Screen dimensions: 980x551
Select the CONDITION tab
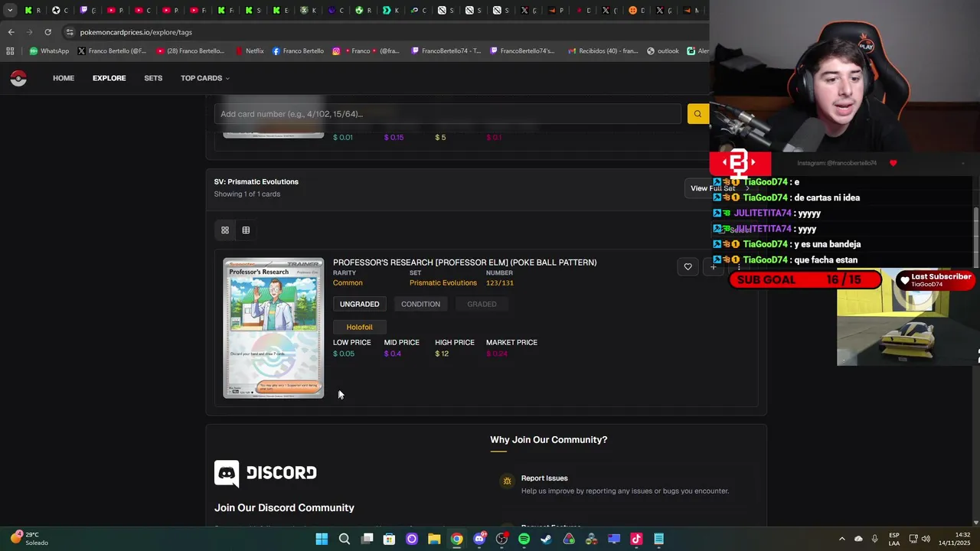pos(420,304)
